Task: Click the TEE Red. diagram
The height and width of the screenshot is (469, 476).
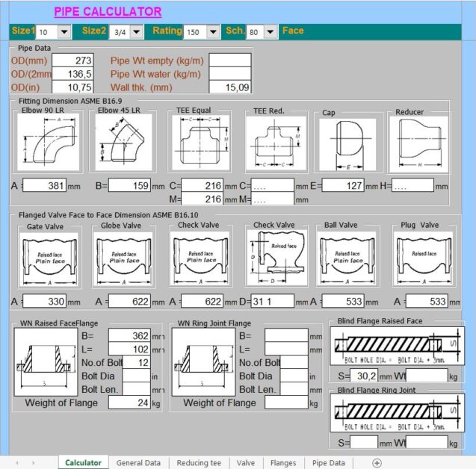Action: (x=276, y=143)
